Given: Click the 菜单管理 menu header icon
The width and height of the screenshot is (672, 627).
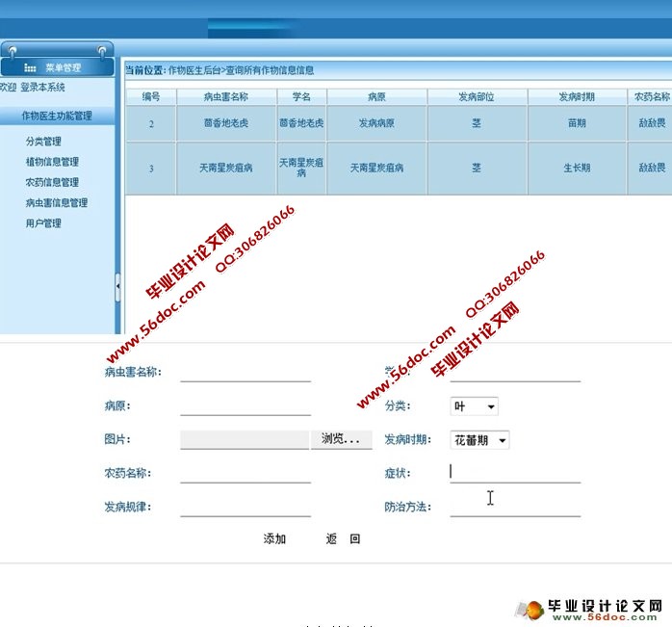Looking at the screenshot, I should coord(30,68).
